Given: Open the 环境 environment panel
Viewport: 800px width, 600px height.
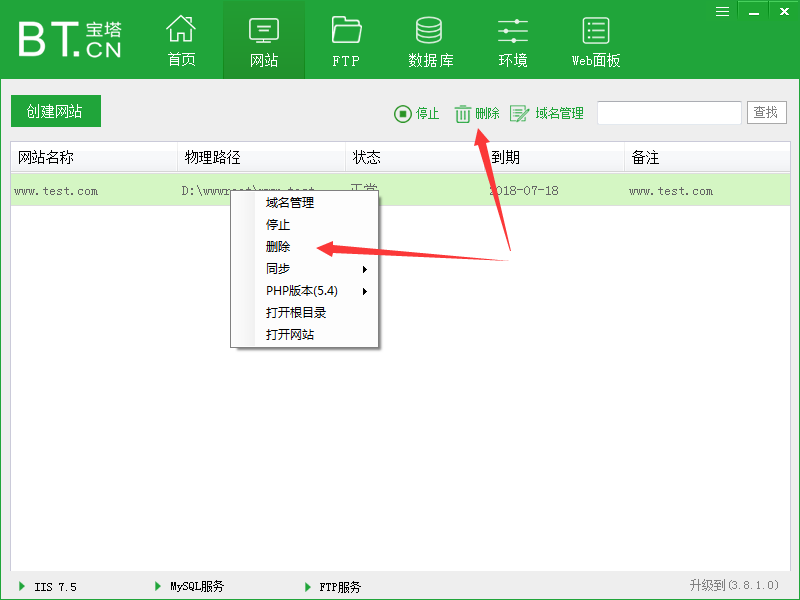Looking at the screenshot, I should pyautogui.click(x=512, y=40).
